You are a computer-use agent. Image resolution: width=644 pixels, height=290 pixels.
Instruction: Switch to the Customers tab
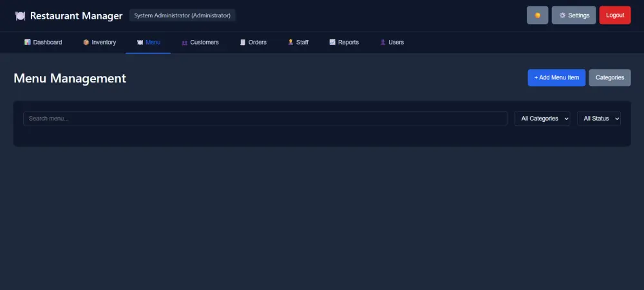tap(200, 43)
